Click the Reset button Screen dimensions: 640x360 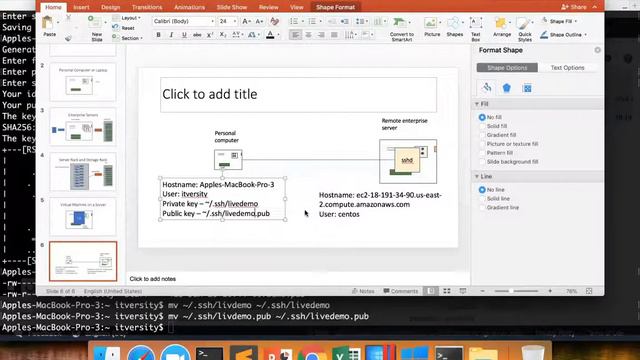[124, 28]
